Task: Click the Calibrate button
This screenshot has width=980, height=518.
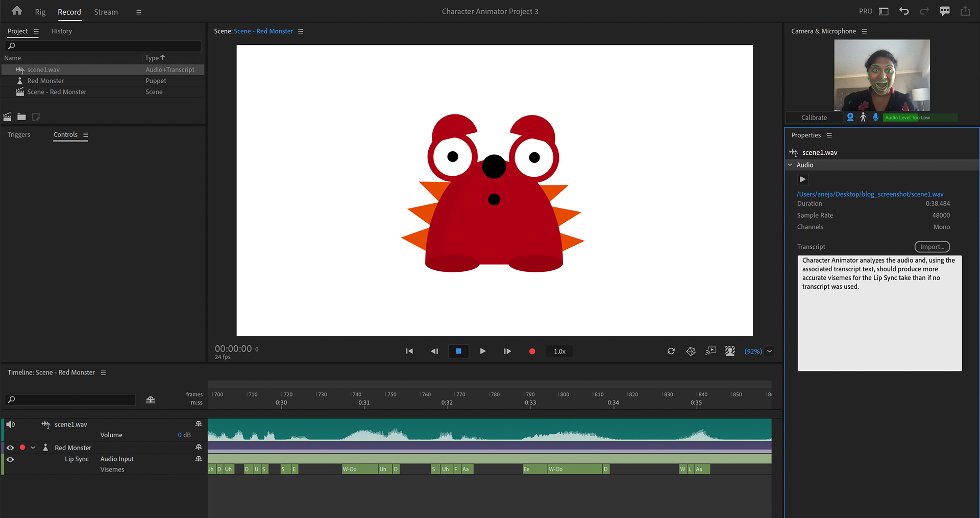Action: click(814, 117)
